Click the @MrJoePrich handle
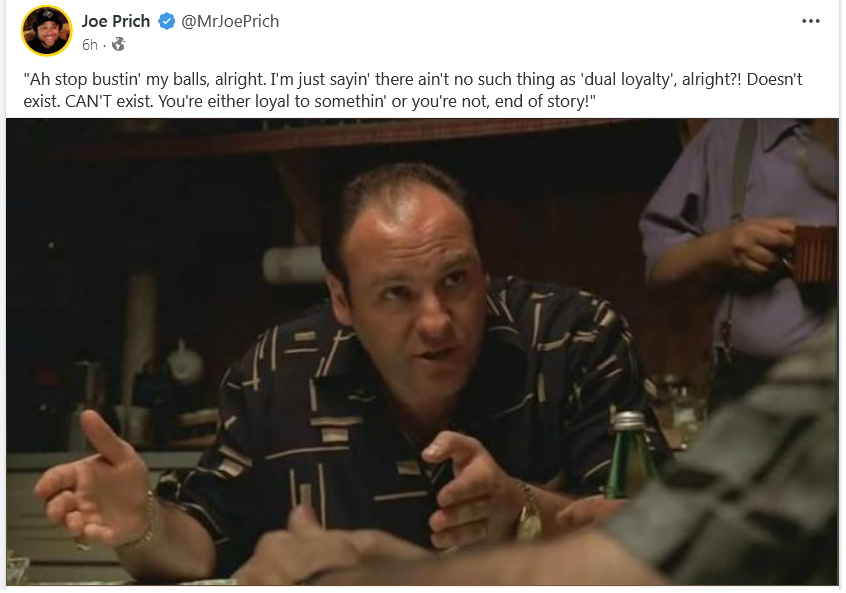Screen dimensions: 846x593 tap(230, 21)
